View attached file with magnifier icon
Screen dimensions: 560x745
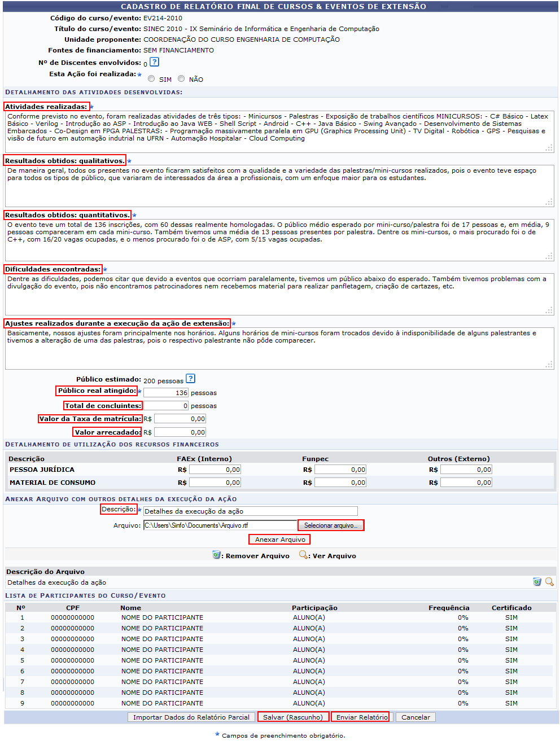[x=549, y=582]
